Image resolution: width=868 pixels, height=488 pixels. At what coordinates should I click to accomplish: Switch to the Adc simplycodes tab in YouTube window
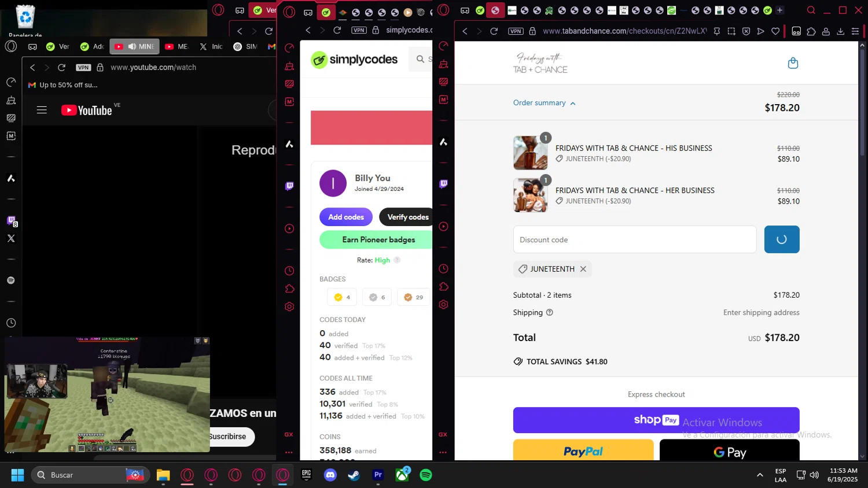(x=92, y=47)
